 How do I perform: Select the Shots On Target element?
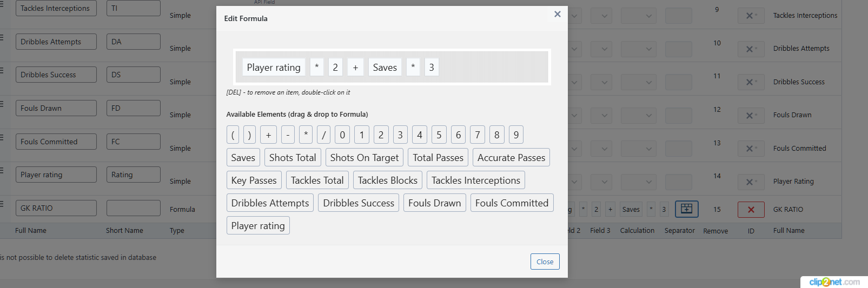coord(365,158)
